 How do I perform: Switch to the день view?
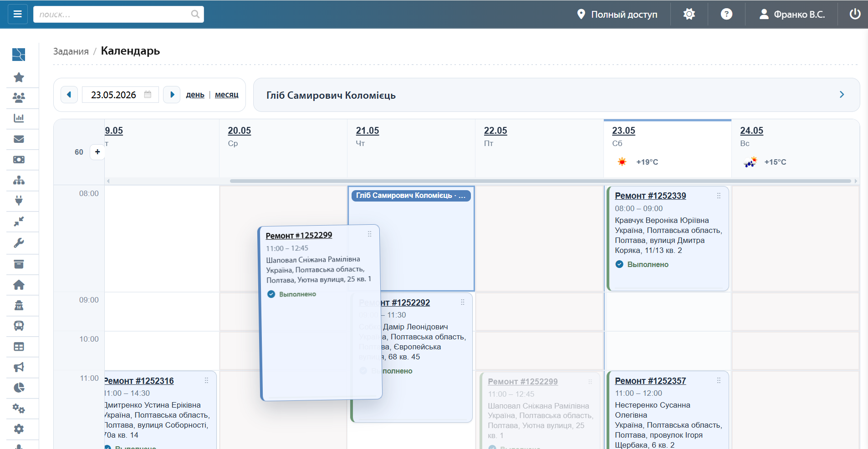pyautogui.click(x=195, y=95)
